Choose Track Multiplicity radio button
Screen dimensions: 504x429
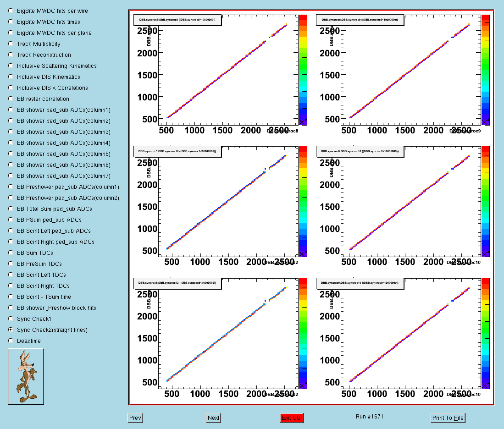tap(11, 44)
